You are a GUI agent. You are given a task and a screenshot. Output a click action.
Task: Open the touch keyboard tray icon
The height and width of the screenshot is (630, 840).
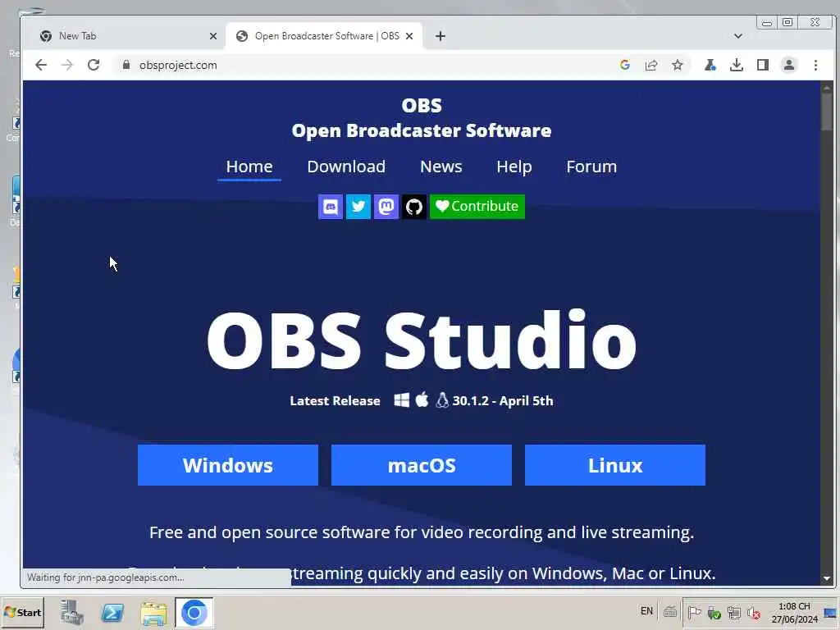(x=669, y=612)
